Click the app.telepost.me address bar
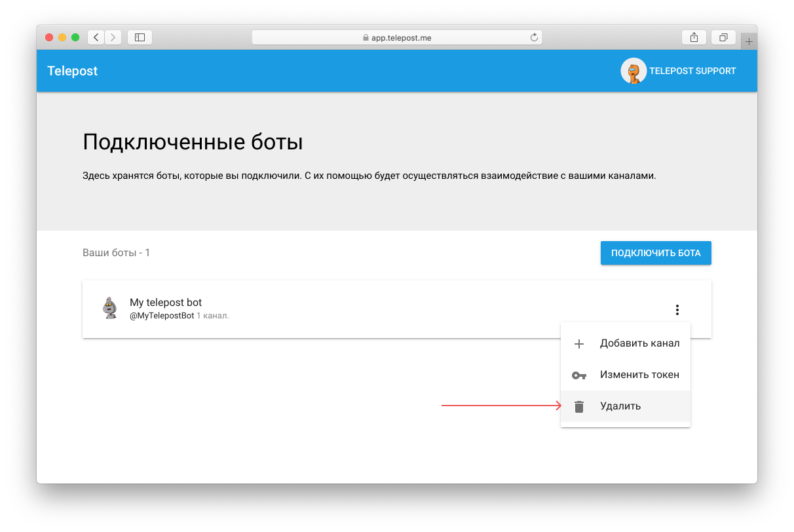 point(397,38)
